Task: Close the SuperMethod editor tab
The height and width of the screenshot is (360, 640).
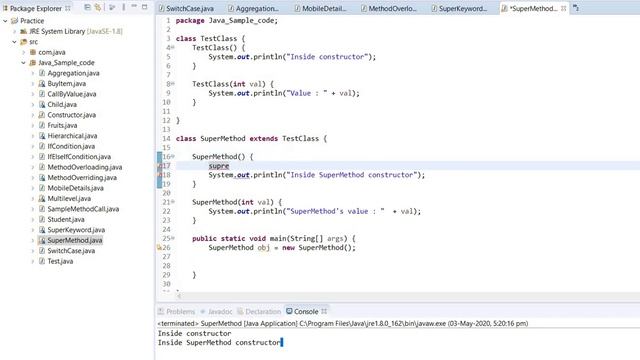Action: [564, 8]
